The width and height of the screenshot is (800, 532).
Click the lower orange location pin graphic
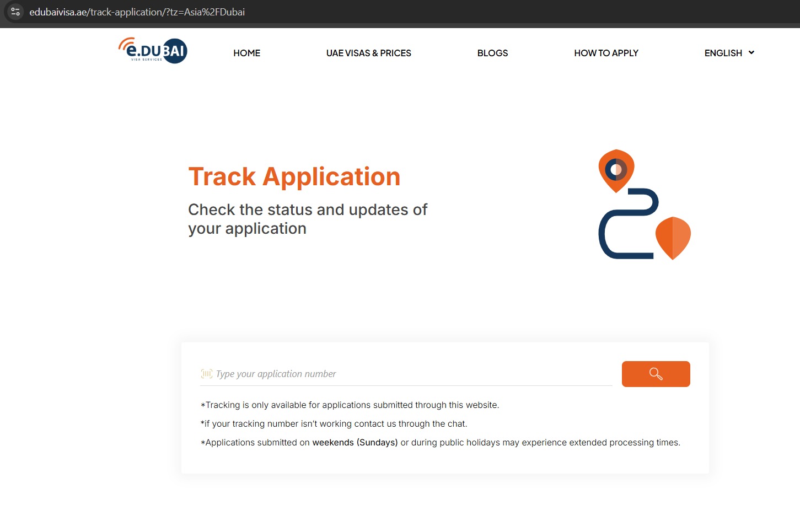(x=673, y=238)
